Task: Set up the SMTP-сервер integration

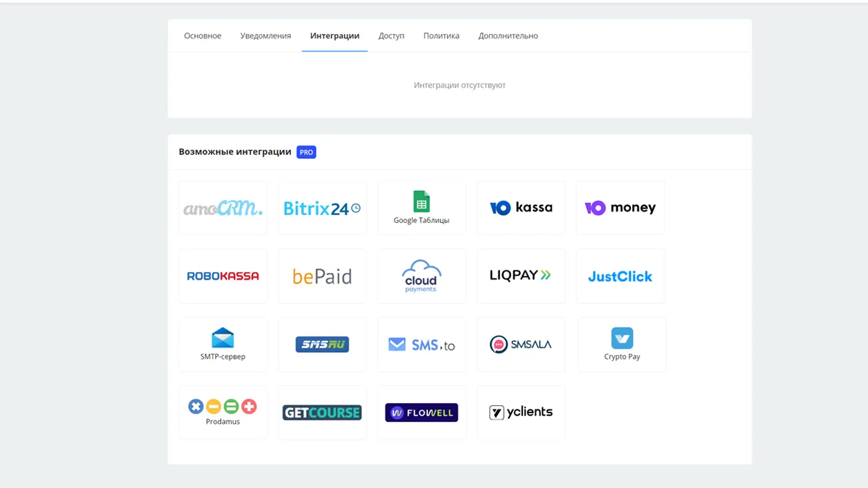Action: [223, 344]
